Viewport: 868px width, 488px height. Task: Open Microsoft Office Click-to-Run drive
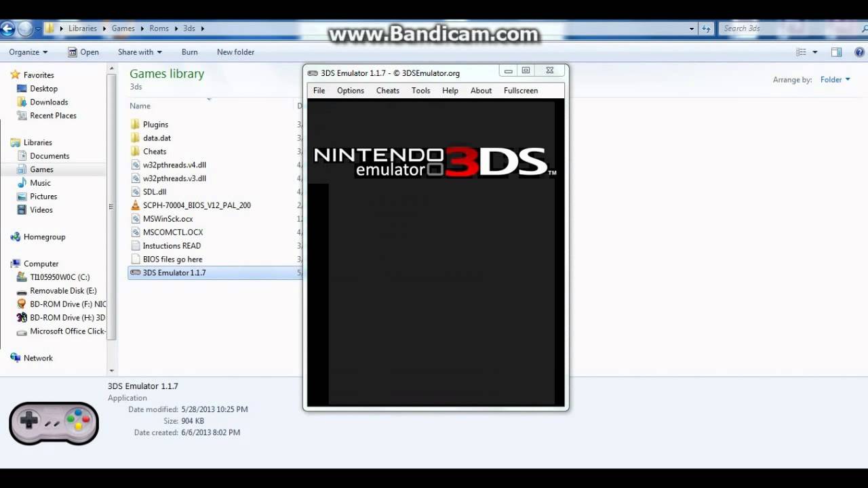[x=68, y=331]
